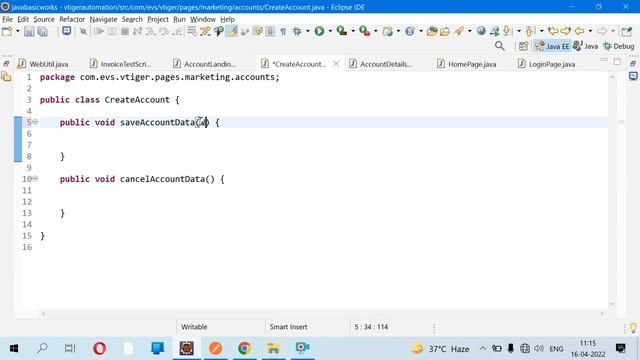This screenshot has height=360, width=640.
Task: Open the File menu
Action: point(7,19)
